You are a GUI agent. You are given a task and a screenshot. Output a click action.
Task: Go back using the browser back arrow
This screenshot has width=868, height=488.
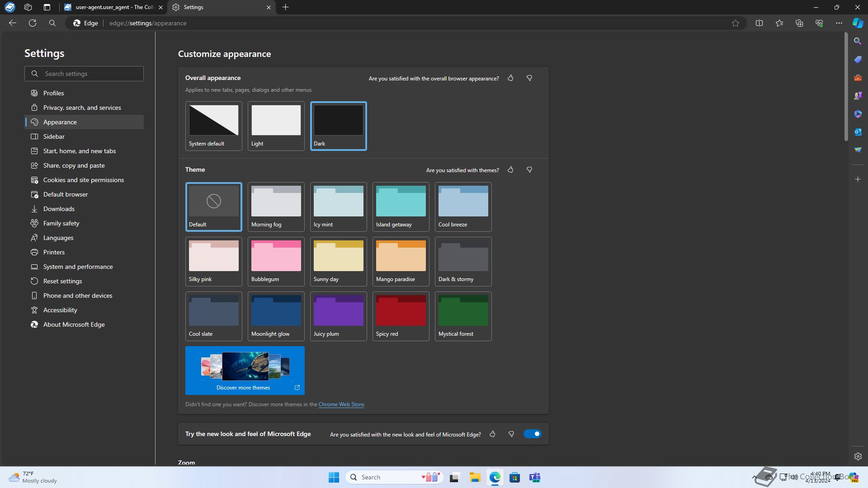pyautogui.click(x=13, y=23)
